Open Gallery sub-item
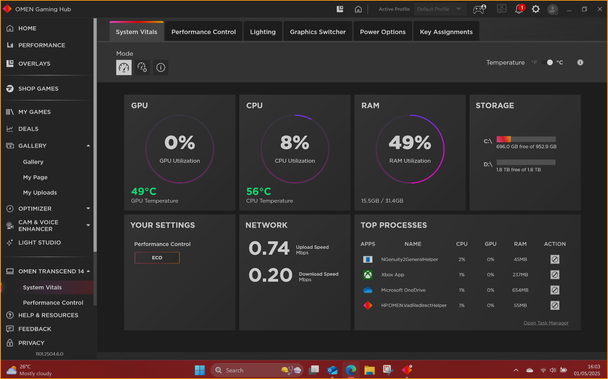 [x=33, y=162]
